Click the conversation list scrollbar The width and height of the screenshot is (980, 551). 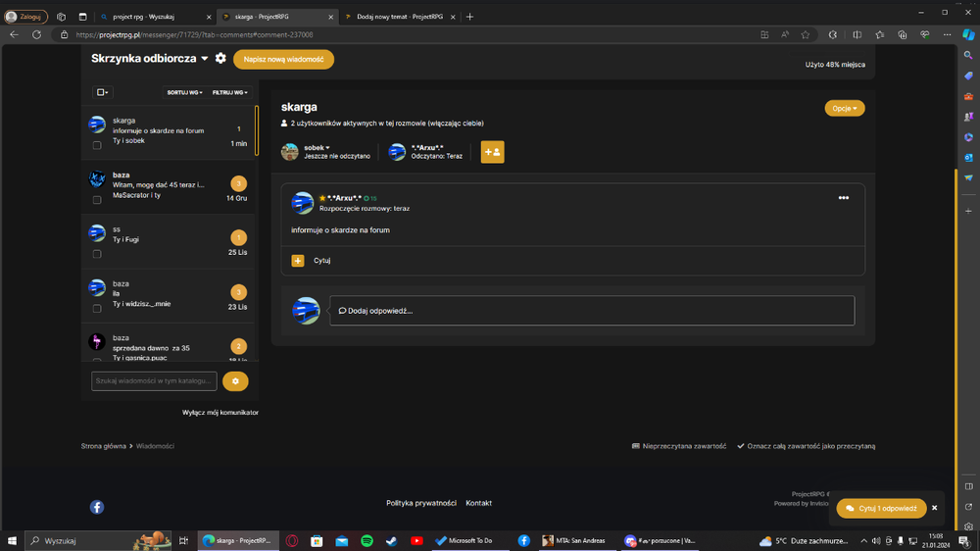256,130
